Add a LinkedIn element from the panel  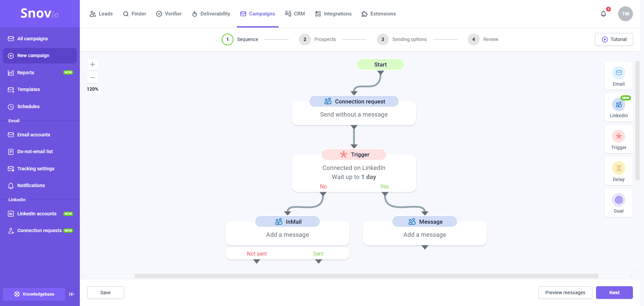click(619, 107)
